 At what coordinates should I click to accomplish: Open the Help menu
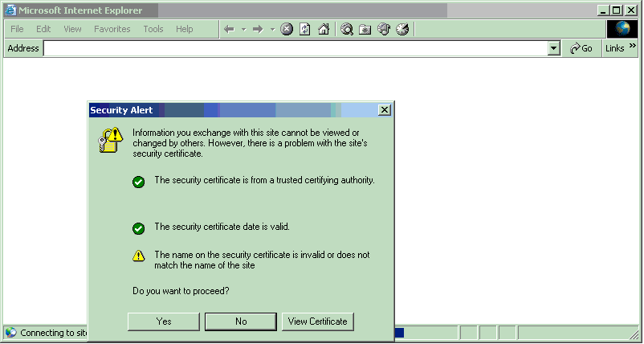click(185, 29)
